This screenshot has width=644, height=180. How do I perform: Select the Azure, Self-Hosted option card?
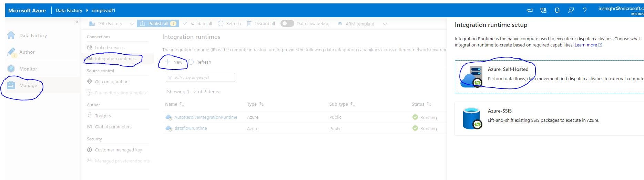click(x=549, y=77)
